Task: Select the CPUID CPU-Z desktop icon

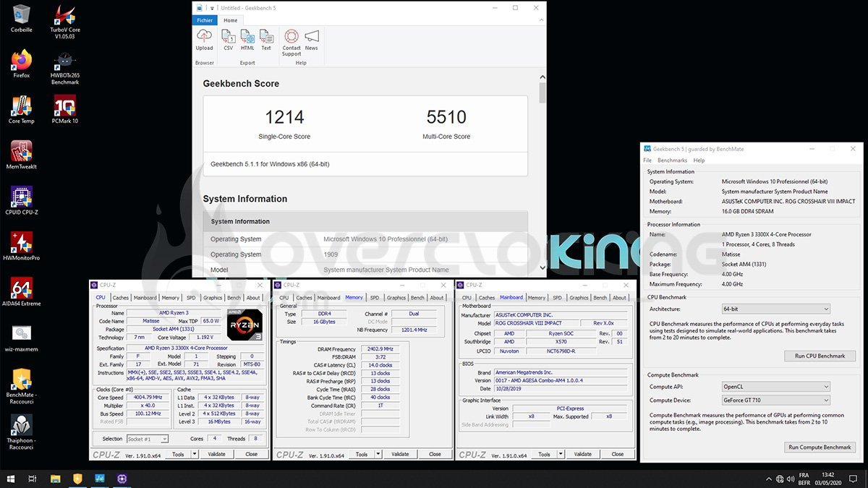Action: click(x=22, y=201)
